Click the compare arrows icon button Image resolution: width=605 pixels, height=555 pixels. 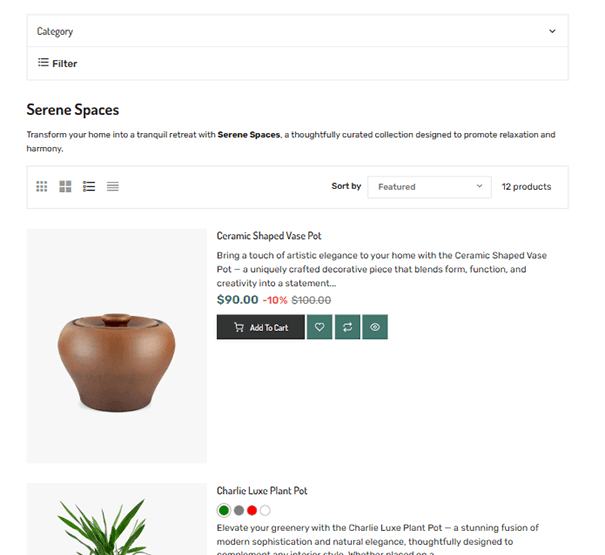(x=347, y=327)
